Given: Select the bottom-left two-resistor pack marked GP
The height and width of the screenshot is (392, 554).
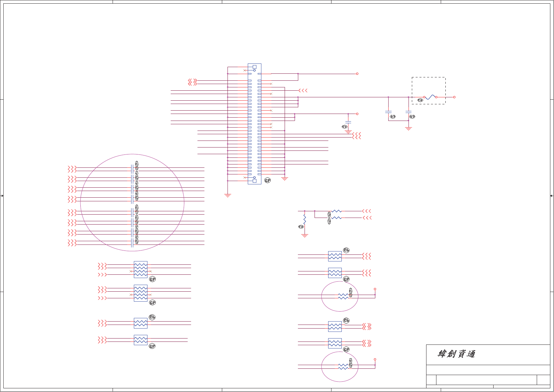Looking at the screenshot, I should pos(140,340).
